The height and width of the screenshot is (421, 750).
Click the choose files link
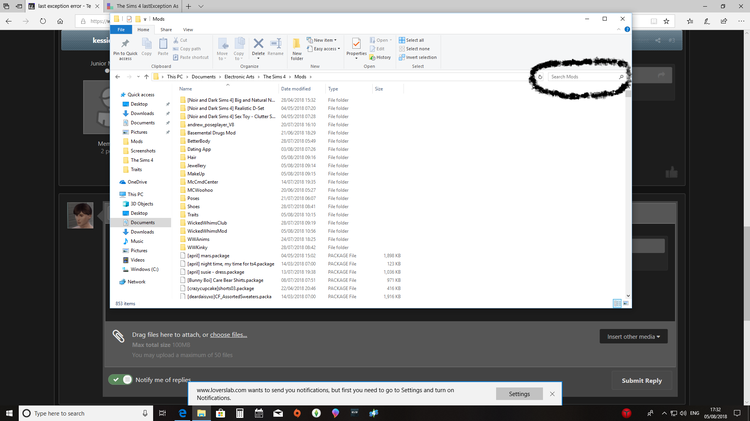click(x=229, y=335)
